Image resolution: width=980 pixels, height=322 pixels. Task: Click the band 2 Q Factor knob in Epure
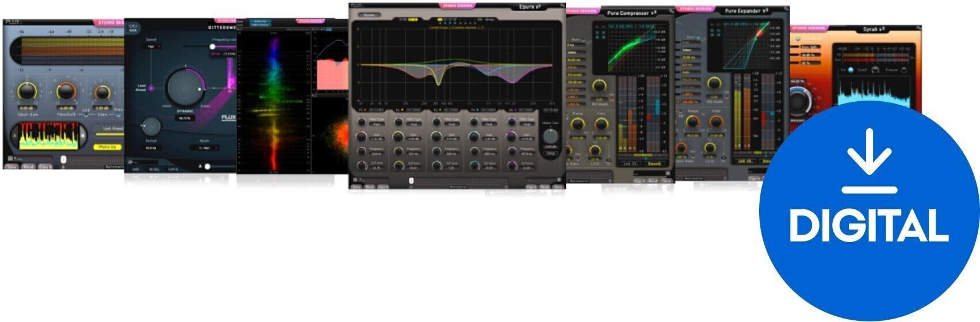pos(398,166)
